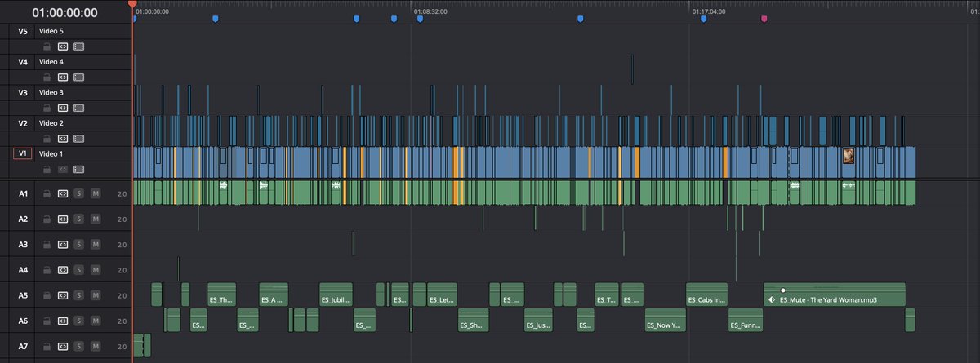Screen dimensions: 980x363
Task: Click the Video 3 track name
Action: [51, 92]
